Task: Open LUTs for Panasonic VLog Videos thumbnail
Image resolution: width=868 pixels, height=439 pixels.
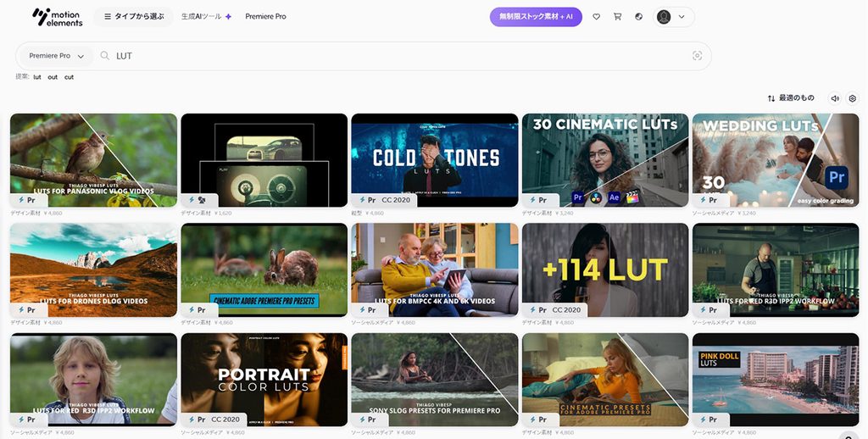Action: 93,160
